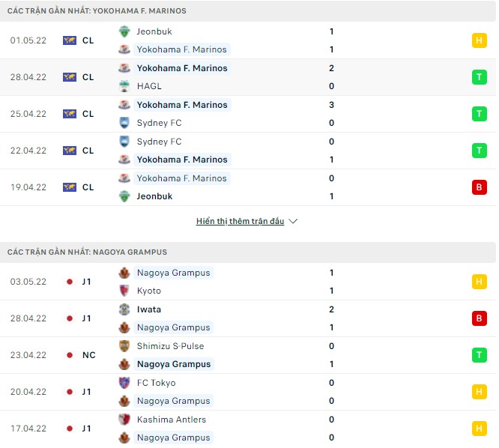This screenshot has height=448, width=499.
Task: Expand more matches via the chevron arrow
Action: [x=293, y=222]
